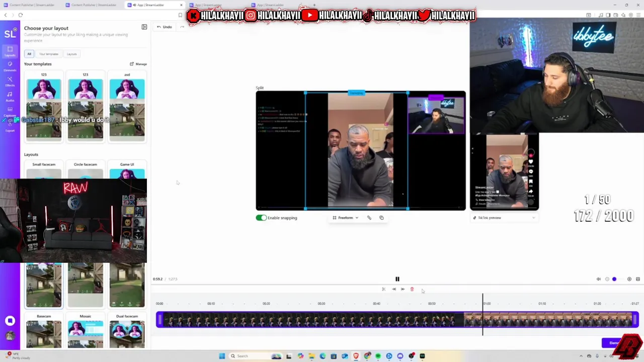Open Manage templates link
644x362 pixels.
coord(138,64)
